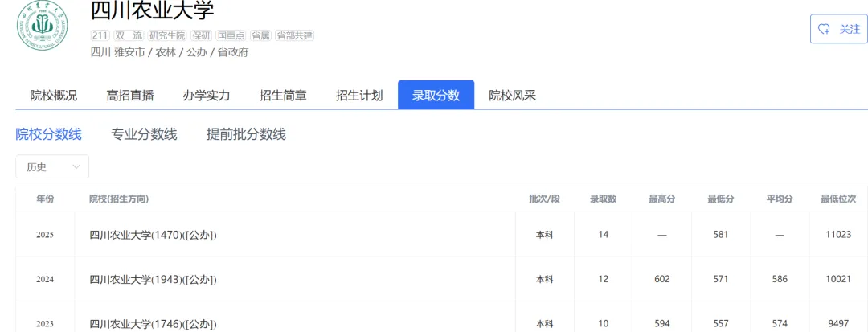Click highest score 602

coord(662,280)
